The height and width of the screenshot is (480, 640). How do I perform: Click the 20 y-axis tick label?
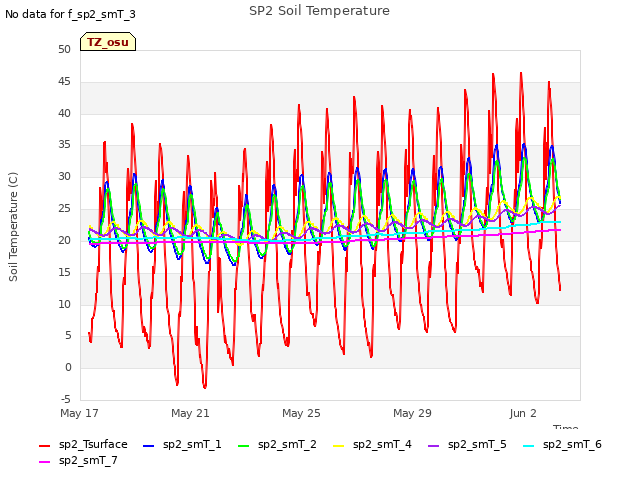point(64,240)
